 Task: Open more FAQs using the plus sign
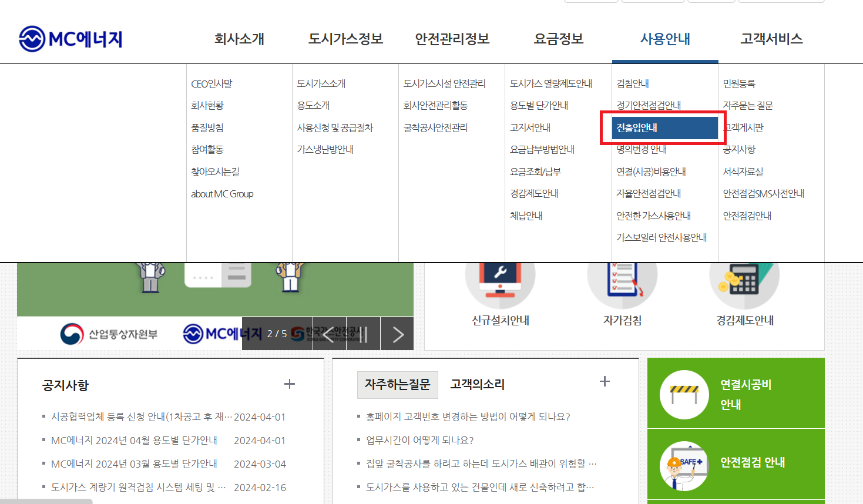click(x=604, y=381)
